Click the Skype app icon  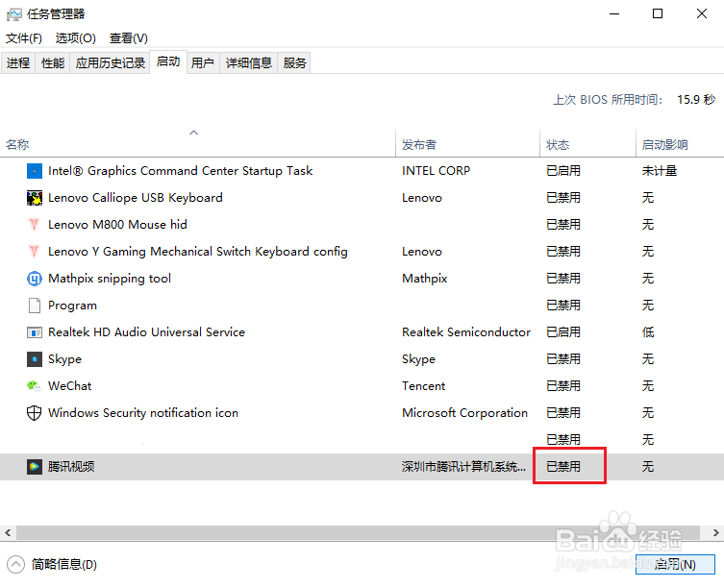(35, 359)
